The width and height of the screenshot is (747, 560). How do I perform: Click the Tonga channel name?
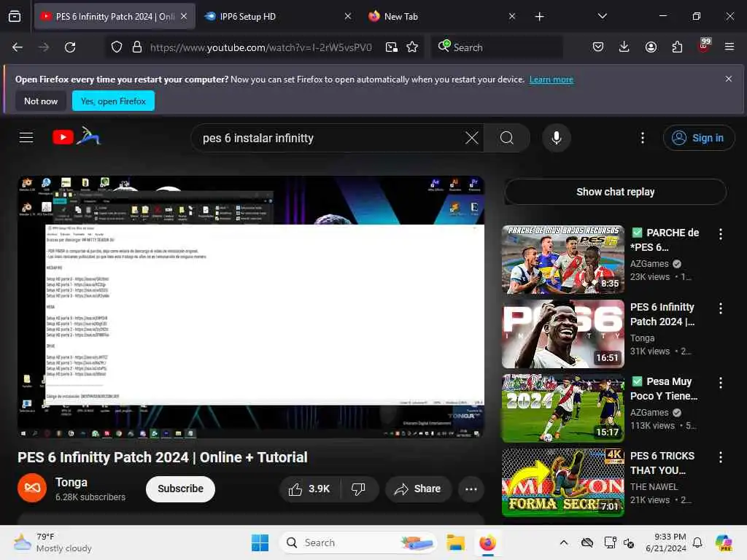pyautogui.click(x=71, y=483)
